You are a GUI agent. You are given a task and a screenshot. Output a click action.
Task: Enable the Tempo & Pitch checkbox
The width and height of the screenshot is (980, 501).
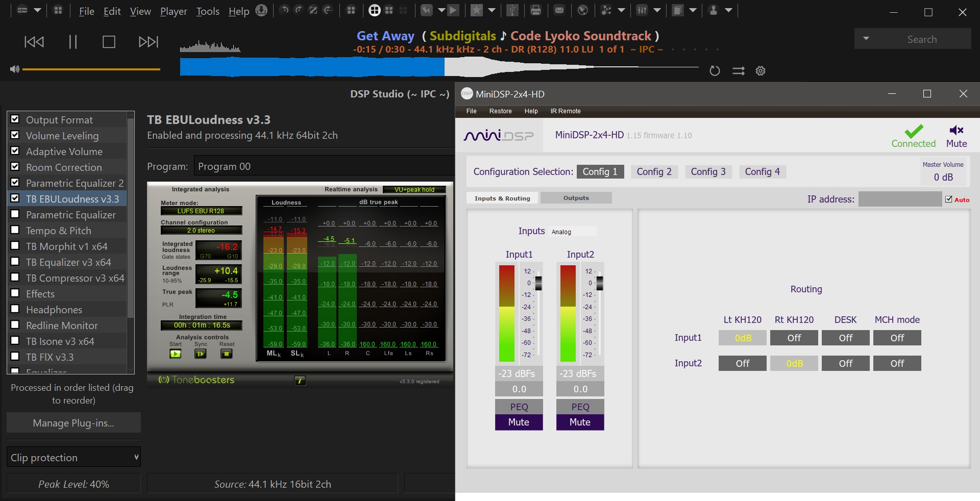[x=15, y=230]
